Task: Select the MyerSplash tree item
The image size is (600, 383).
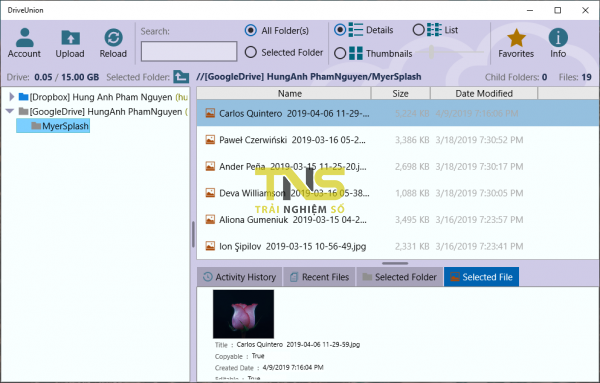Action: pyautogui.click(x=53, y=126)
